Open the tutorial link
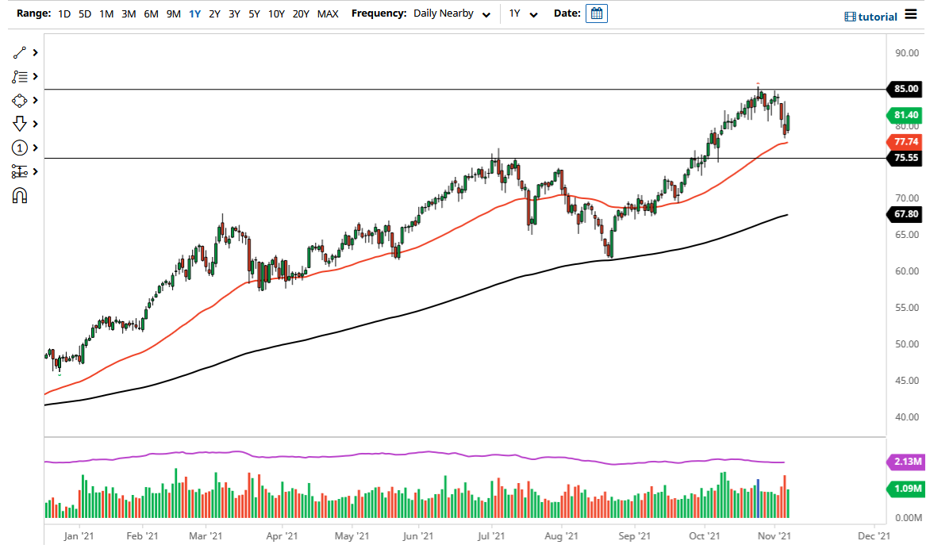Viewport: 930px width, 560px height. (870, 16)
